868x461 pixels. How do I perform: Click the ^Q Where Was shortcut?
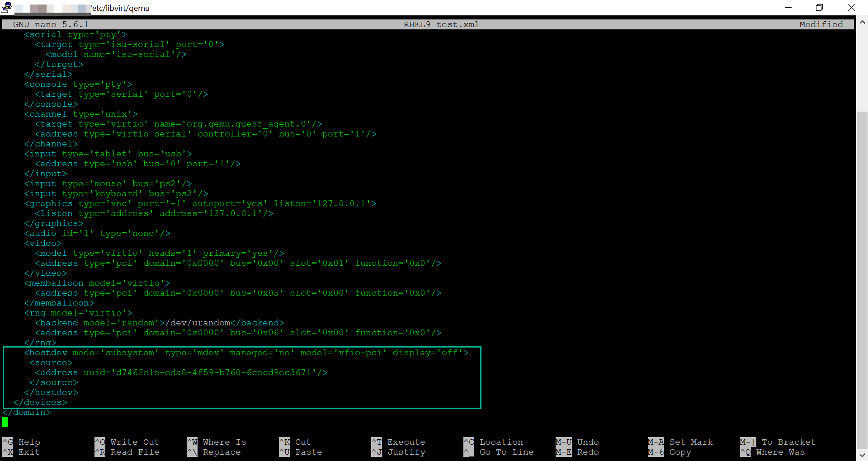pyautogui.click(x=773, y=452)
